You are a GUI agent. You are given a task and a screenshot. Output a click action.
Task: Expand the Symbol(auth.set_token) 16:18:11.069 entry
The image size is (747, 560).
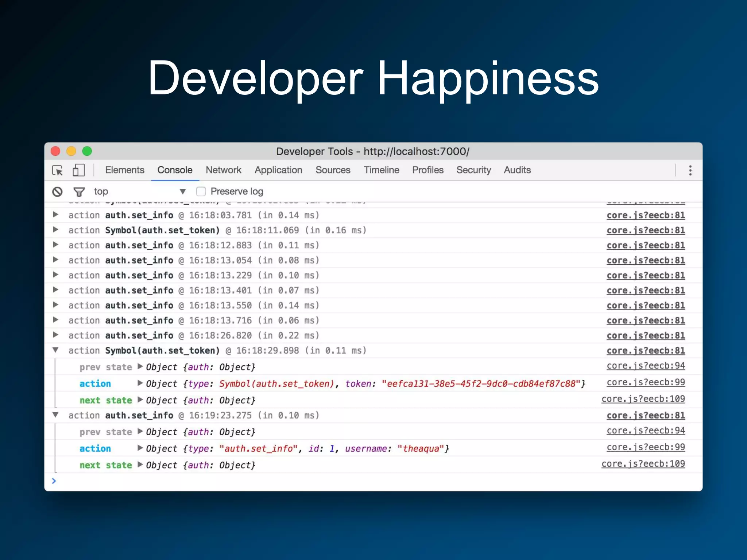click(x=55, y=229)
